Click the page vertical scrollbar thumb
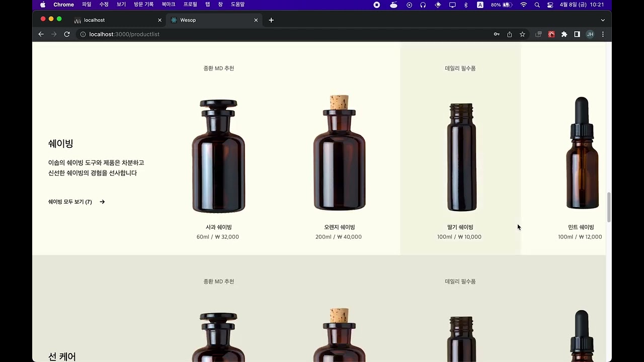Image resolution: width=644 pixels, height=362 pixels. tap(609, 207)
